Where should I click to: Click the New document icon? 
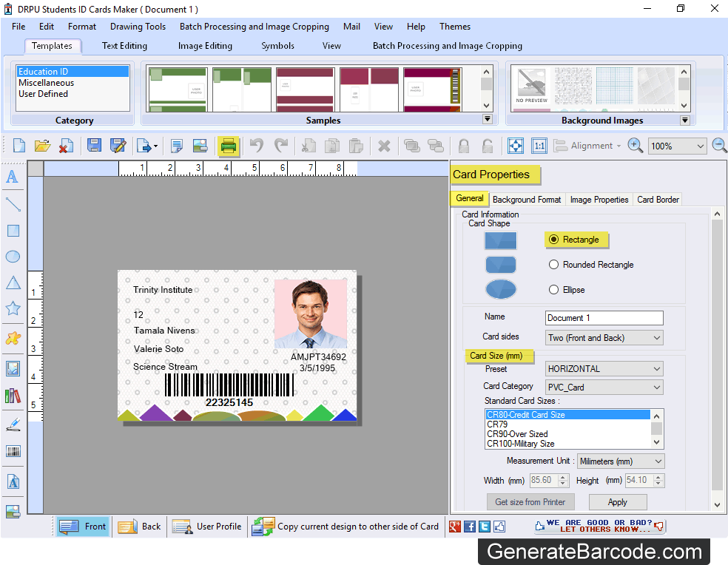pos(19,146)
